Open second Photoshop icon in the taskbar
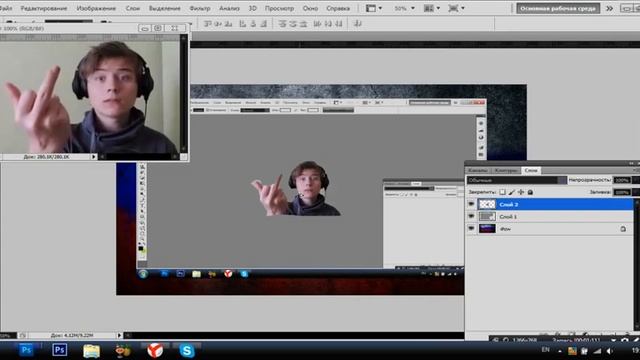This screenshot has width=640, height=360. coord(60,350)
